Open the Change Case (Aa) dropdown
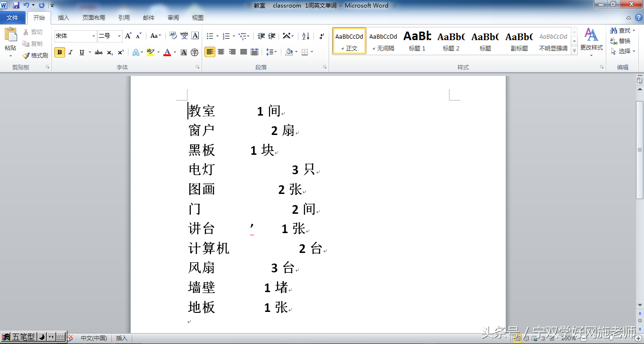This screenshot has height=344, width=644. [155, 36]
